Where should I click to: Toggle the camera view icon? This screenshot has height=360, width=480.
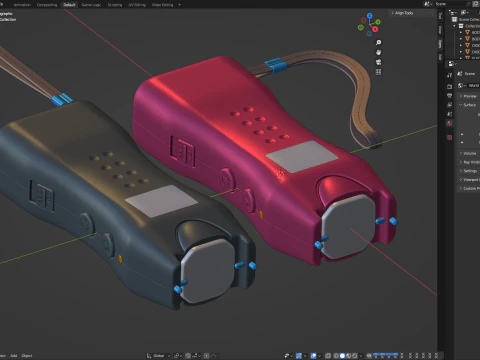coord(378,62)
